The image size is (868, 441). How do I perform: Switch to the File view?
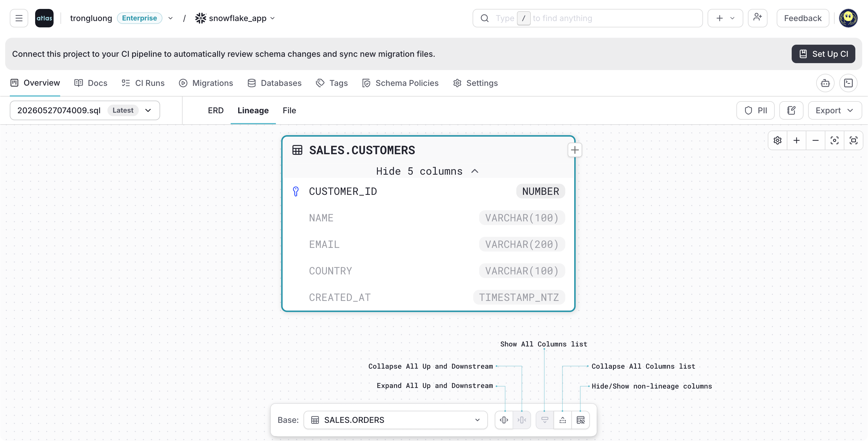(x=289, y=110)
